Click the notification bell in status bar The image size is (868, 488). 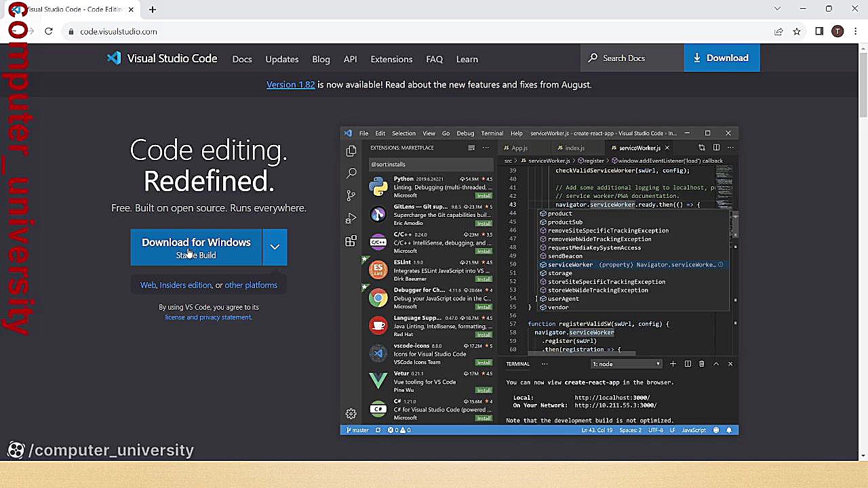(729, 430)
